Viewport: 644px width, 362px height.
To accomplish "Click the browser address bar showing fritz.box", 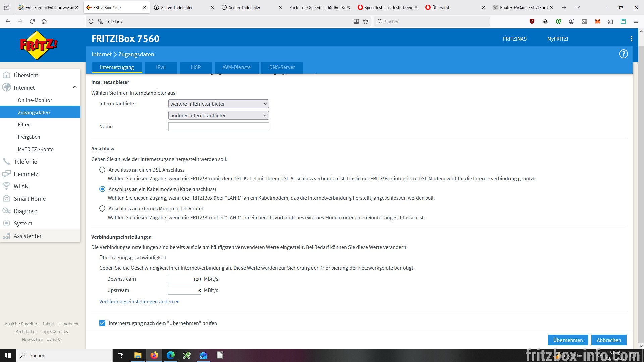I will click(228, 21).
